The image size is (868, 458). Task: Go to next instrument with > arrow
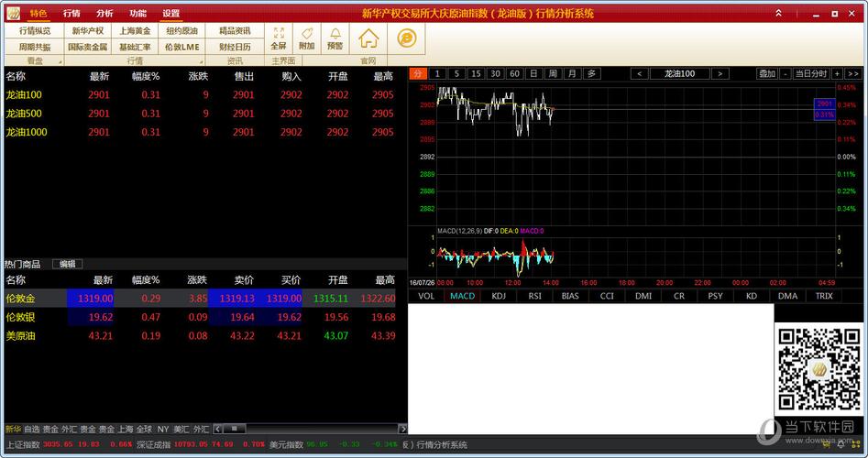720,73
